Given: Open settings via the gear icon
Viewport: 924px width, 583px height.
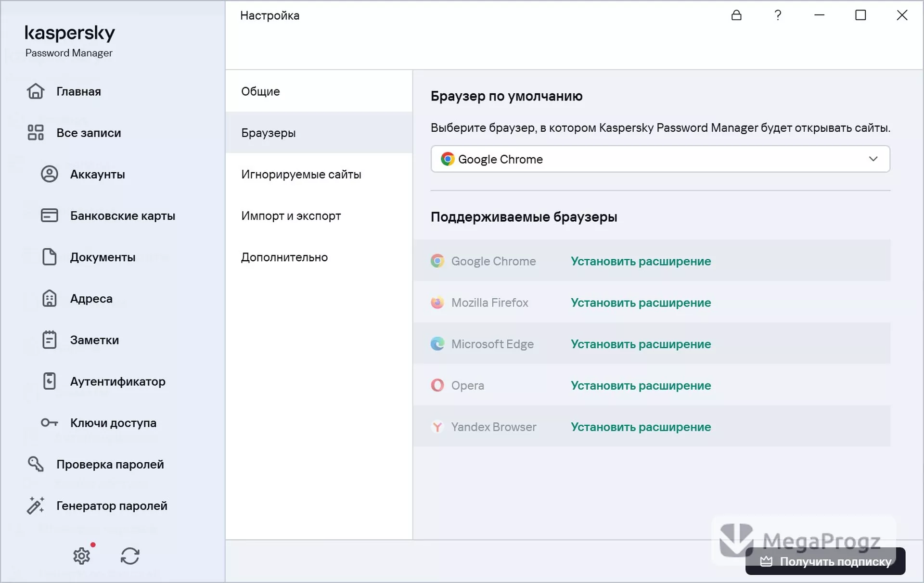Looking at the screenshot, I should 82,556.
